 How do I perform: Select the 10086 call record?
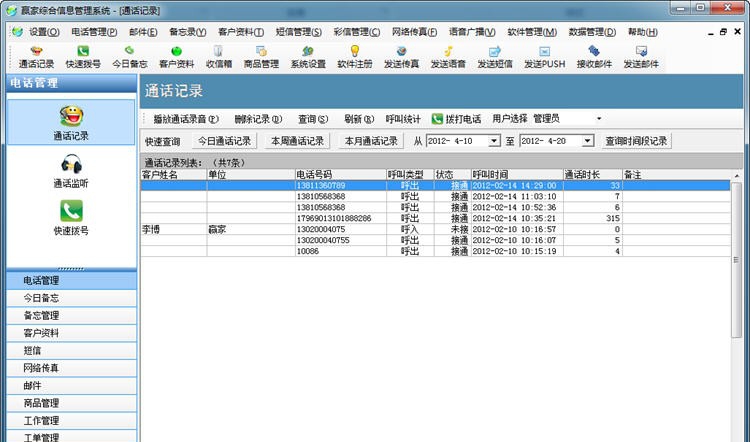click(435, 251)
